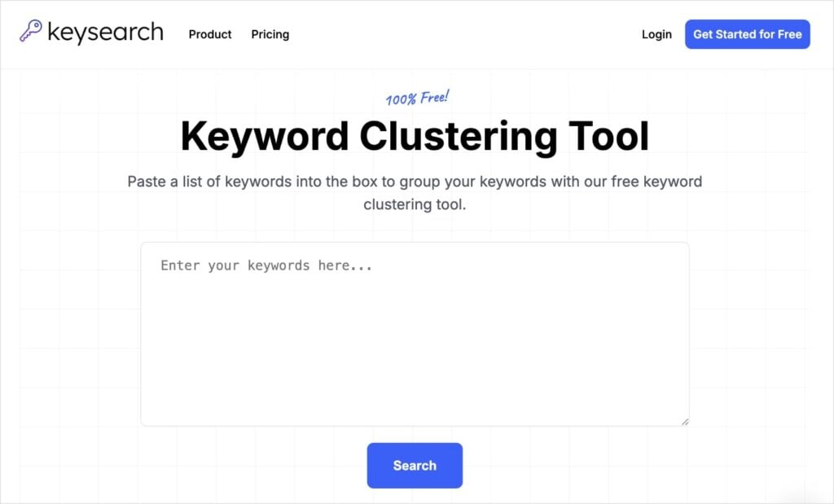834x504 pixels.
Task: Click the empty keywords paste box
Action: click(415, 342)
